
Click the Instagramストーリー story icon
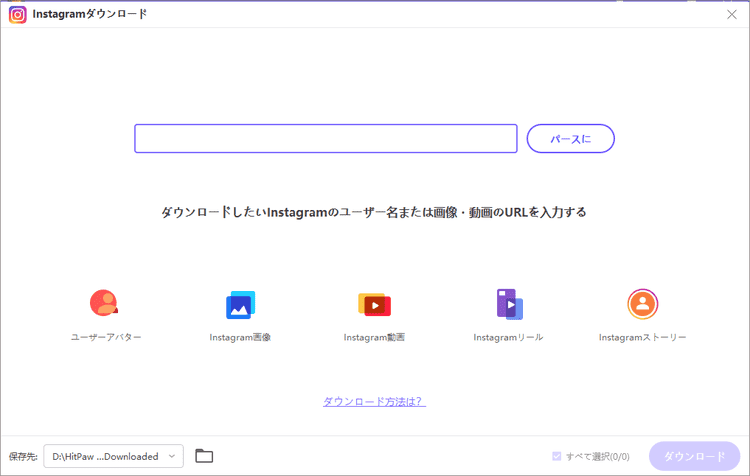click(x=642, y=304)
